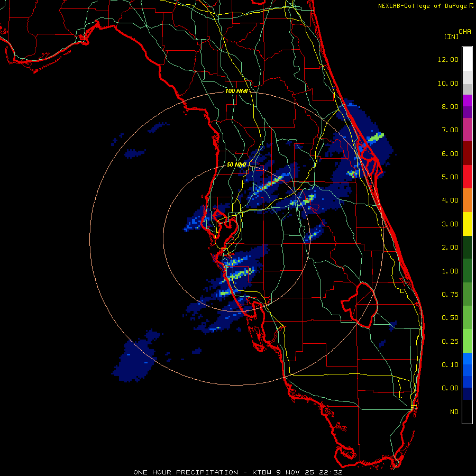Viewport: 476px width, 476px height.
Task: Click the green swatch beside 0.75
Action: pos(467,294)
